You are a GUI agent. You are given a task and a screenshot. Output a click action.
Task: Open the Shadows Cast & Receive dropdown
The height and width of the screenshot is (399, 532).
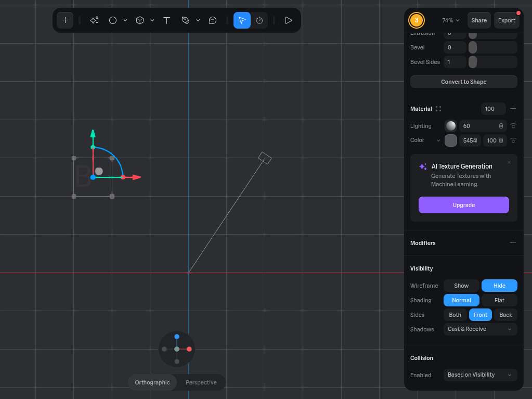480,329
